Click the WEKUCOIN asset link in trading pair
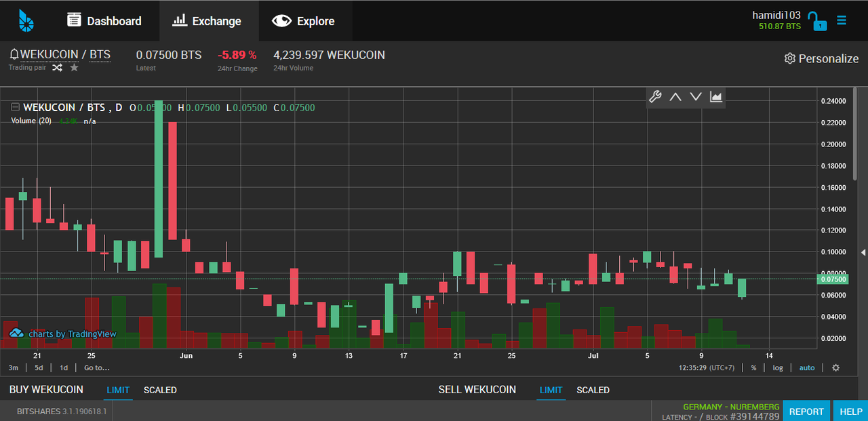 coord(49,55)
